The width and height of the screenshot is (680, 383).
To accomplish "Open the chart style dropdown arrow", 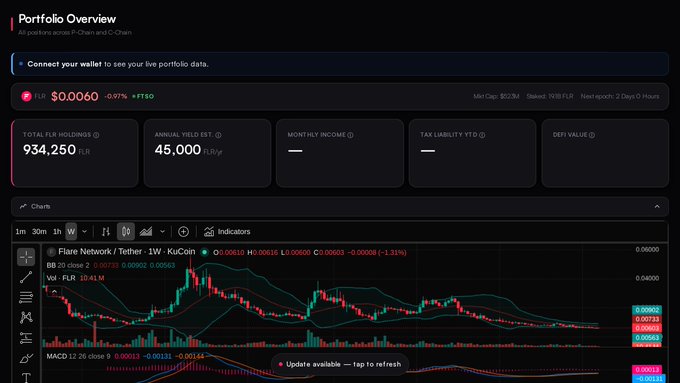I will click(x=162, y=232).
